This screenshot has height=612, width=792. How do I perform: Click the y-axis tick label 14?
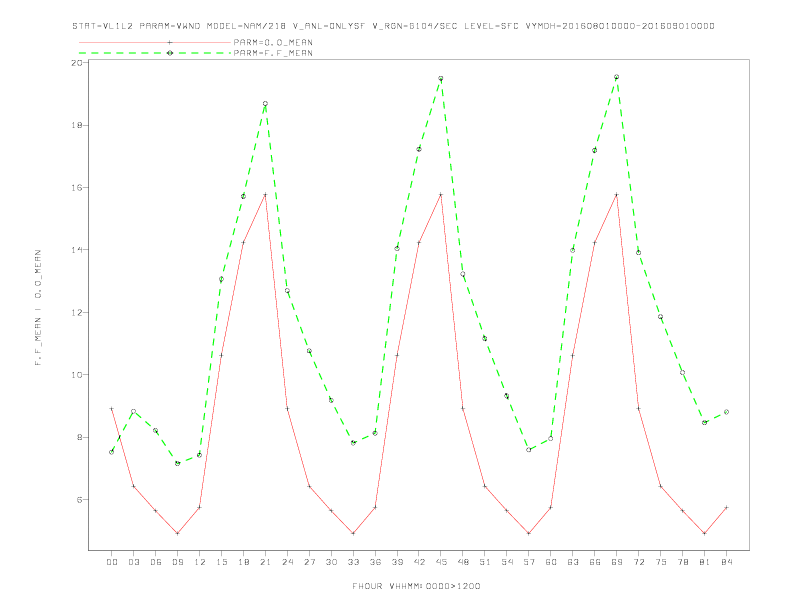pos(77,250)
